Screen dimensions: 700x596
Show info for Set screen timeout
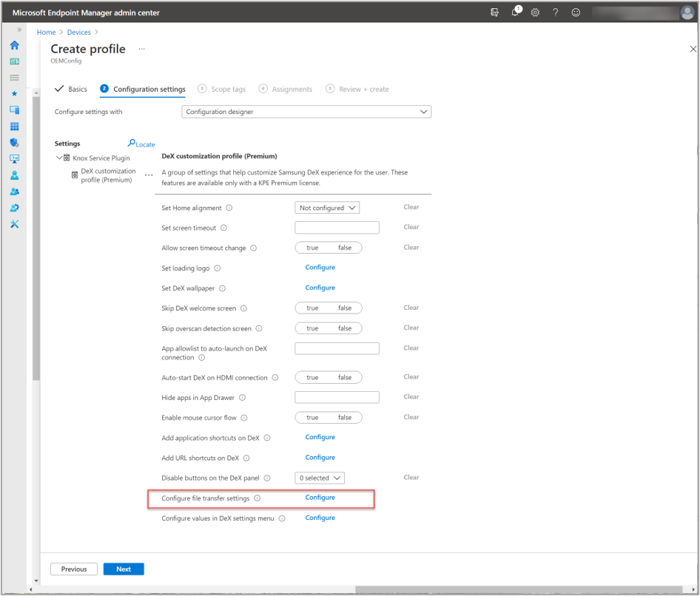click(x=223, y=228)
